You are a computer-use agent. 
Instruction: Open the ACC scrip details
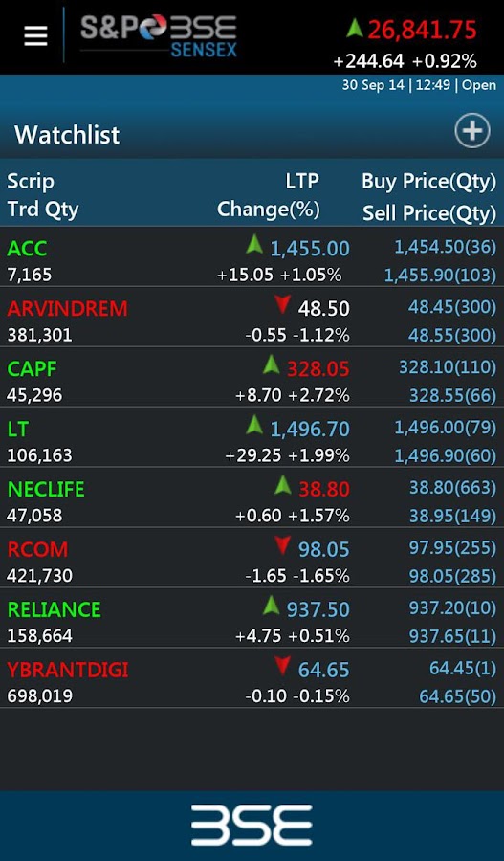click(x=28, y=249)
